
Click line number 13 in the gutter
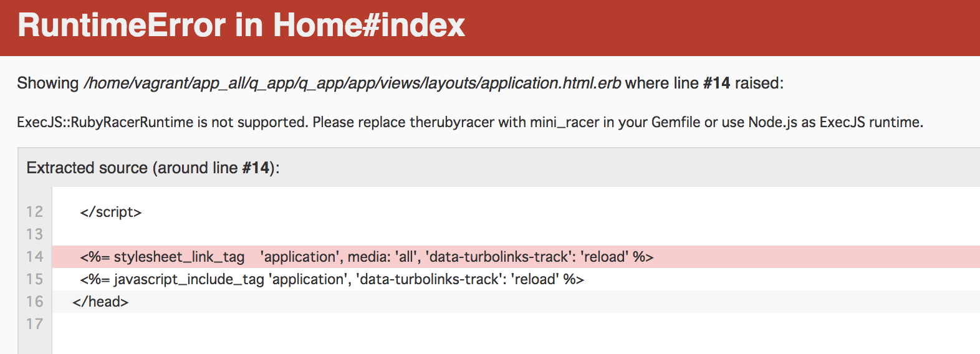[x=35, y=234]
